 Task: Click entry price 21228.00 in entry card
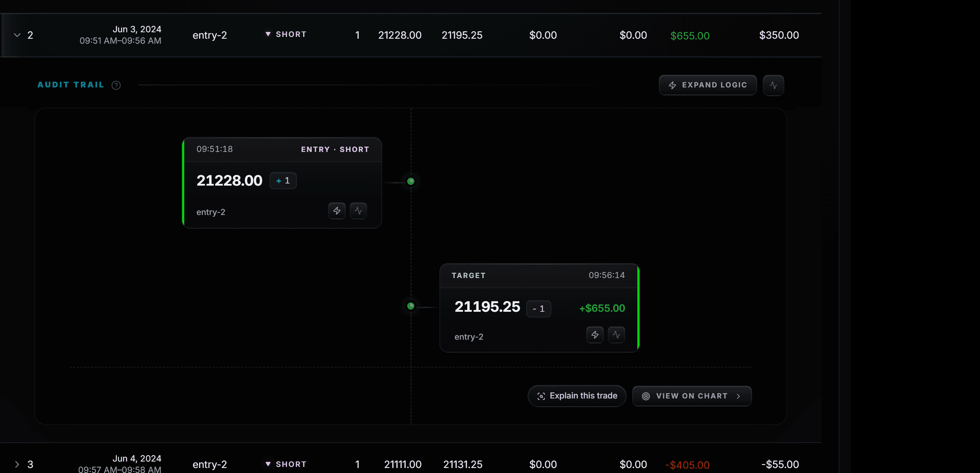point(229,180)
